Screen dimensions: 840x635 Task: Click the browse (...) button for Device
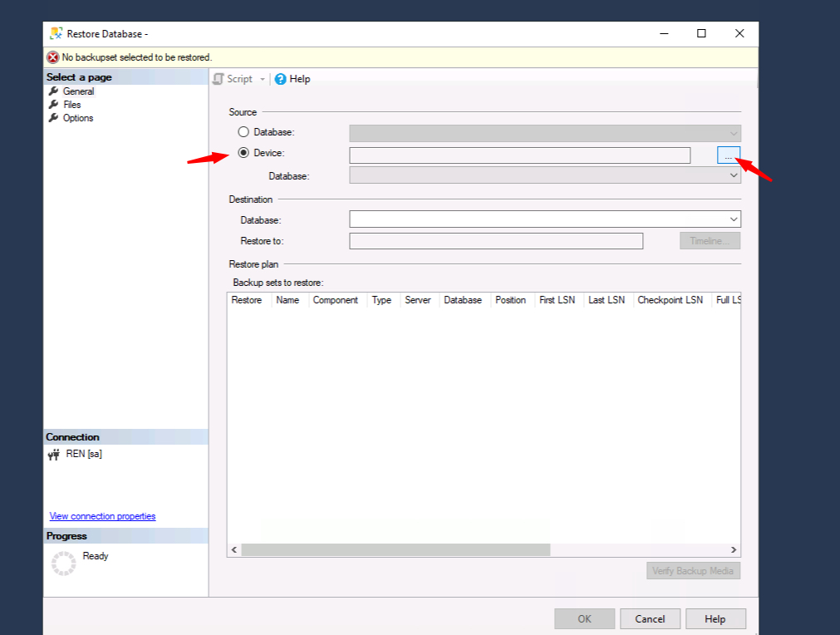tap(729, 155)
